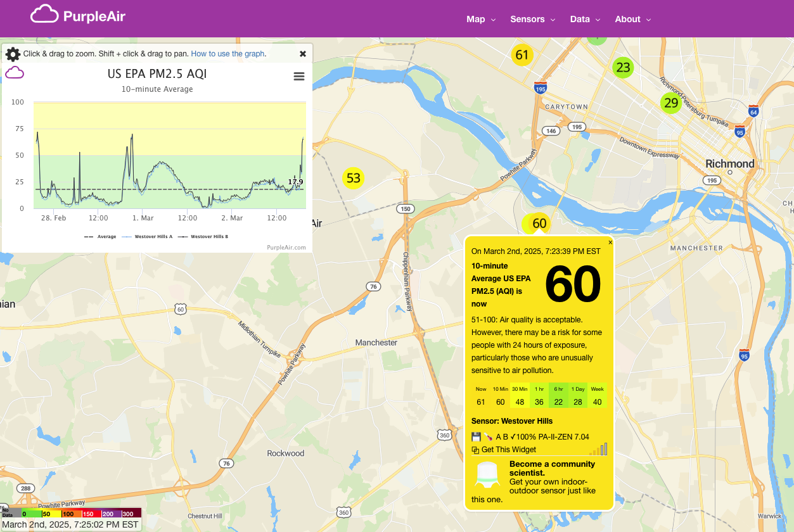Image resolution: width=794 pixels, height=532 pixels.
Task: Click the 'US EPA PM2.5 AQI' chart title
Action: point(157,74)
